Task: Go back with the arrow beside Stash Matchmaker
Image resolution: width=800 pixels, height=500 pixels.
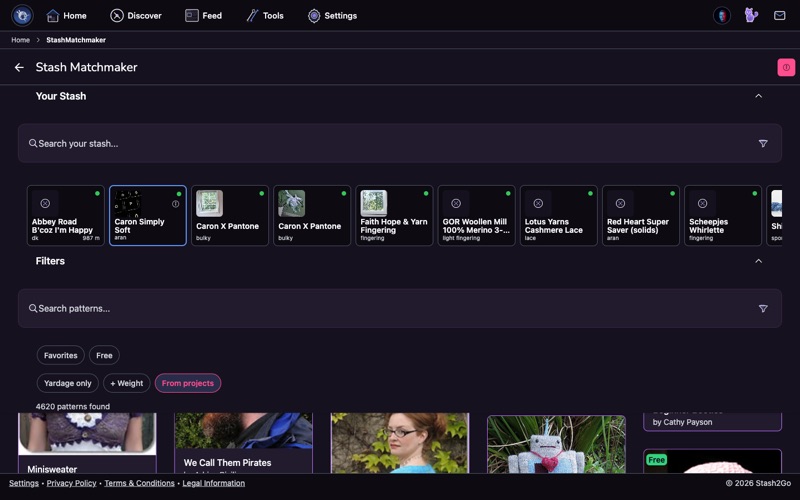Action: tap(19, 67)
